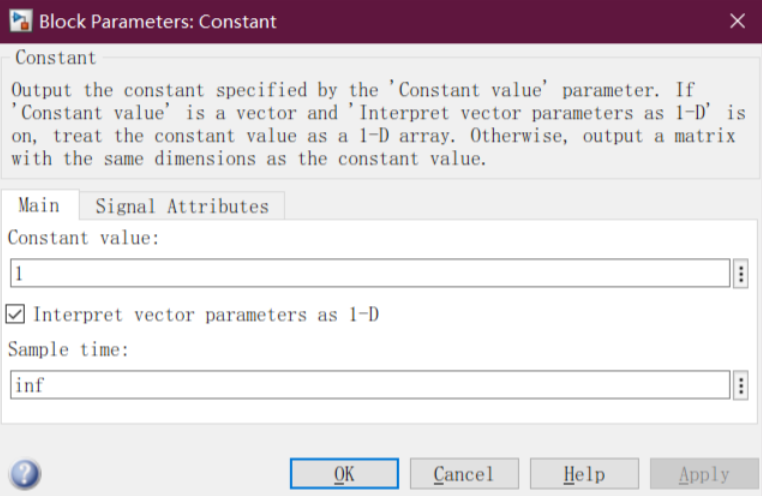
Task: Open documentation via the Help button
Action: 584,474
